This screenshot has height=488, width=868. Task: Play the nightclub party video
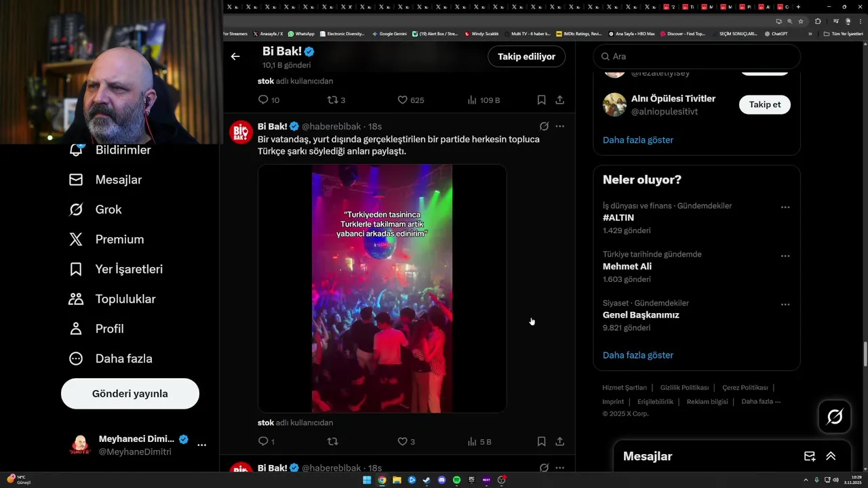[382, 289]
